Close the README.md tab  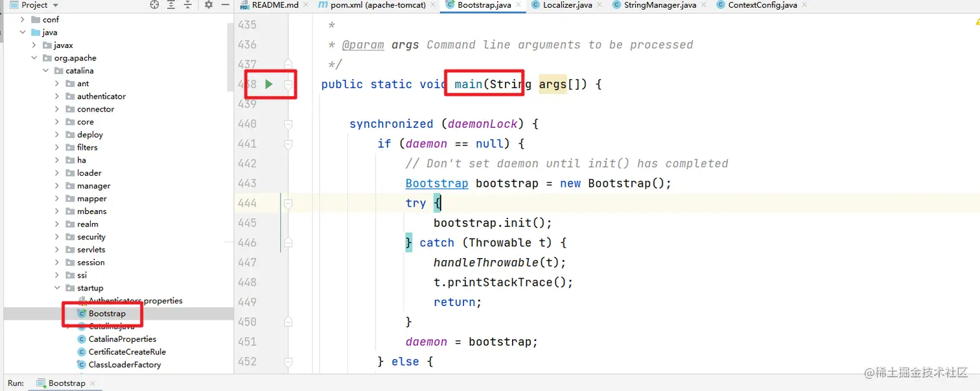(x=307, y=5)
